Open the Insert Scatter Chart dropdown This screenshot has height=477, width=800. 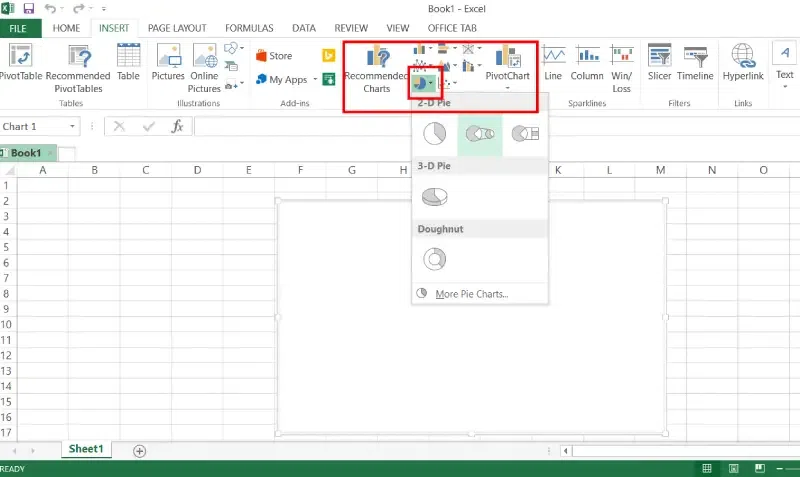coord(447,83)
